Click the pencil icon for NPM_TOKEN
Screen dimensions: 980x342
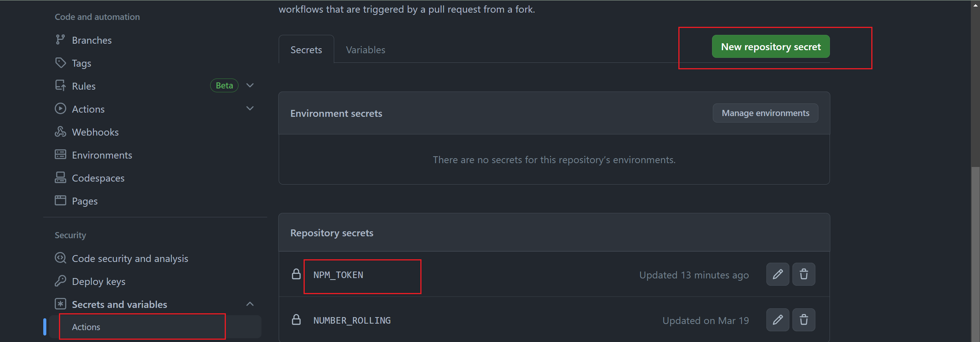[777, 274]
